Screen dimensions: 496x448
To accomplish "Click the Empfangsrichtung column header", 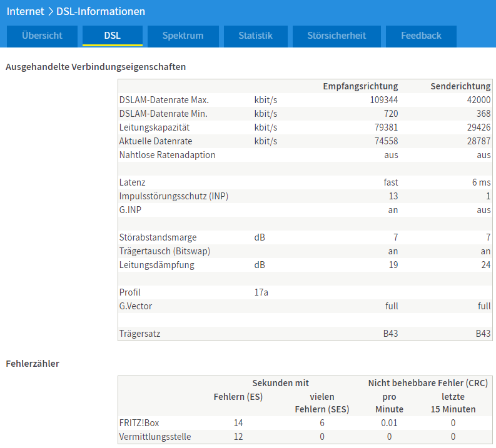I will tap(360, 86).
